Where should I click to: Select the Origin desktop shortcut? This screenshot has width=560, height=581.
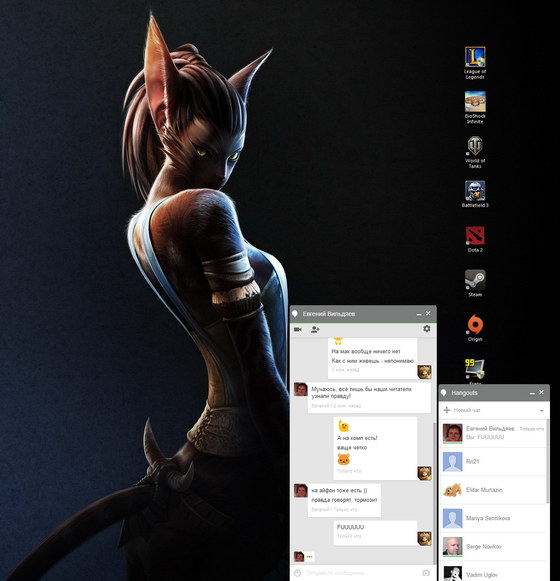[475, 328]
